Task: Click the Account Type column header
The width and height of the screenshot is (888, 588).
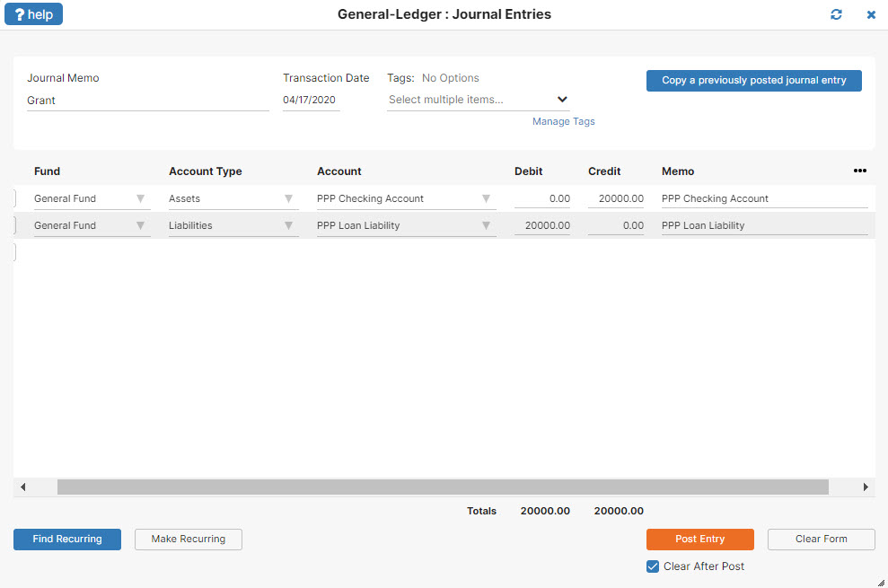Action: click(x=205, y=171)
